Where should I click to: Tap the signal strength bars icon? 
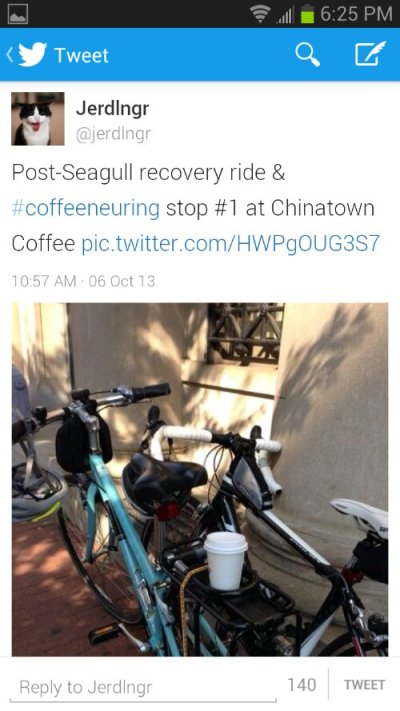tap(285, 15)
